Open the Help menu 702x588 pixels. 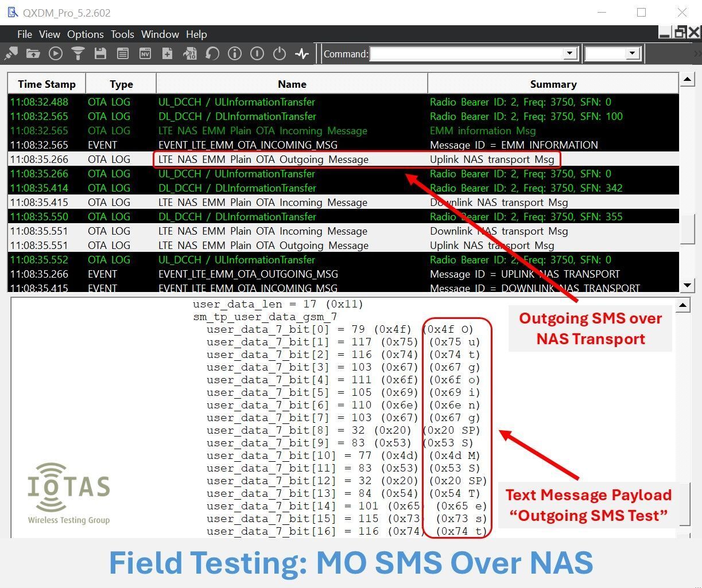pyautogui.click(x=196, y=34)
